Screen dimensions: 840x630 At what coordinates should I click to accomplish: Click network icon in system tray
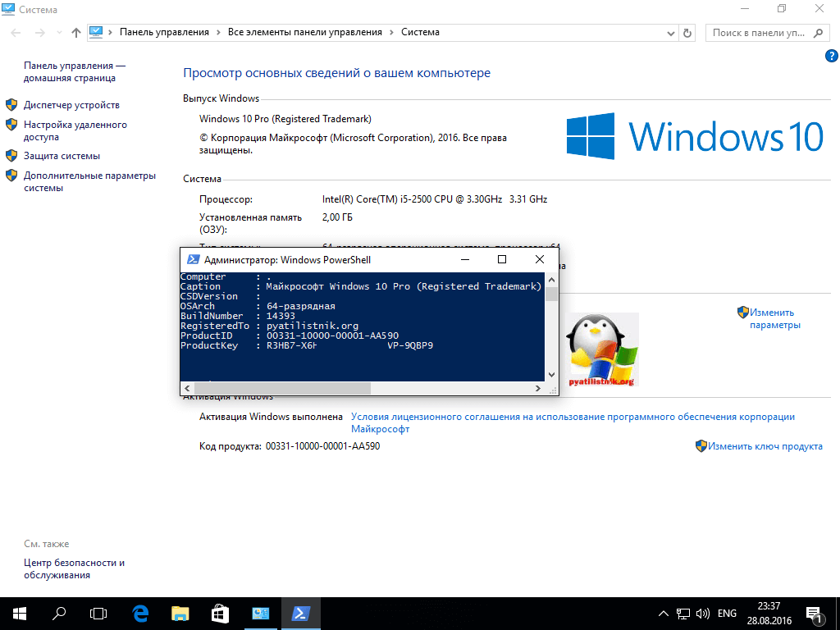point(683,614)
